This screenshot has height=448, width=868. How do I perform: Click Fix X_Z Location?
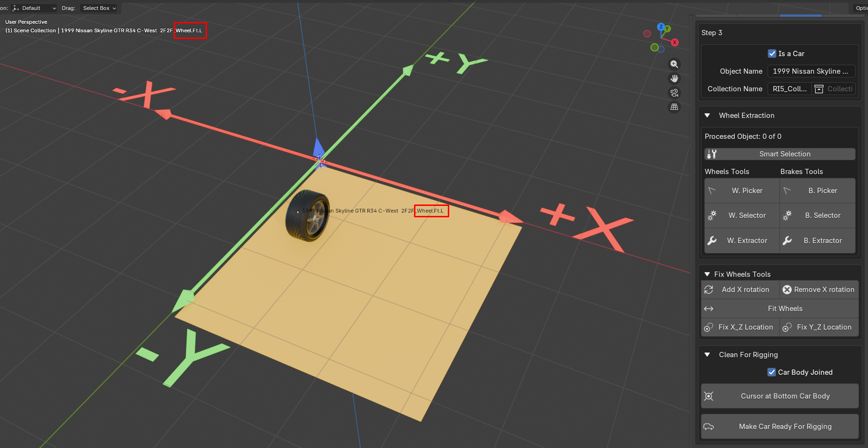coord(740,327)
